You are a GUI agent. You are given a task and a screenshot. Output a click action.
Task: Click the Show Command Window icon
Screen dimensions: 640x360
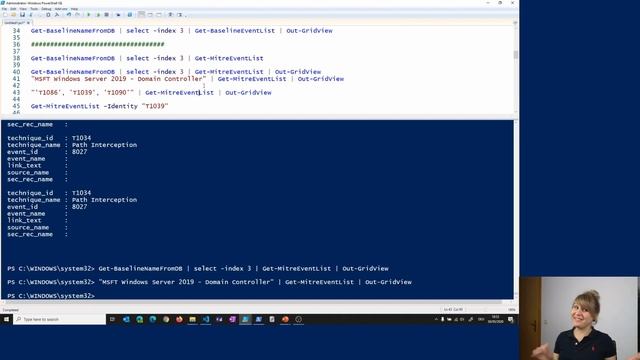pyautogui.click(x=170, y=15)
